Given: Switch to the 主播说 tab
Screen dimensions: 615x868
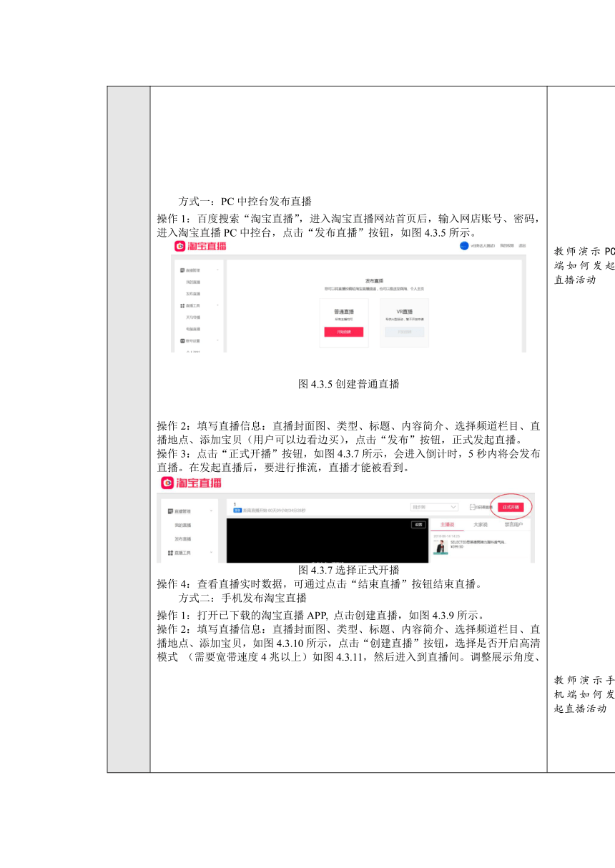Looking at the screenshot, I should tap(448, 525).
